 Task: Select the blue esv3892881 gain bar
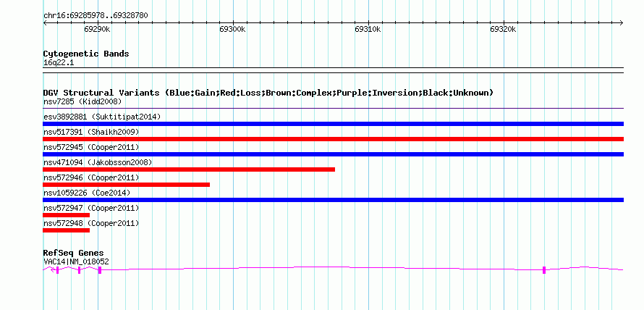pyautogui.click(x=333, y=124)
